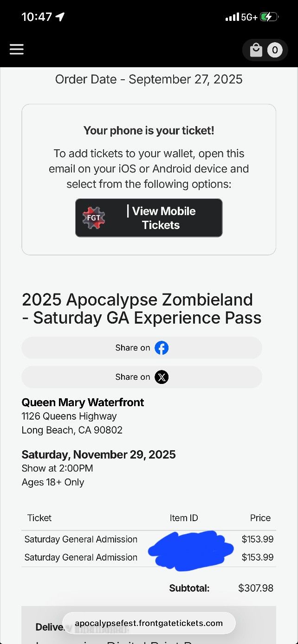The width and height of the screenshot is (298, 644).
Task: Click the X icon in the second share row
Action: click(x=162, y=376)
